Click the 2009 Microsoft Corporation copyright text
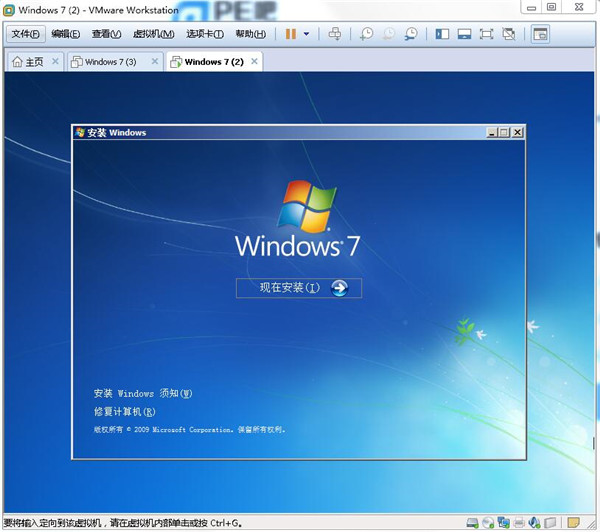This screenshot has width=600, height=532. point(189,429)
